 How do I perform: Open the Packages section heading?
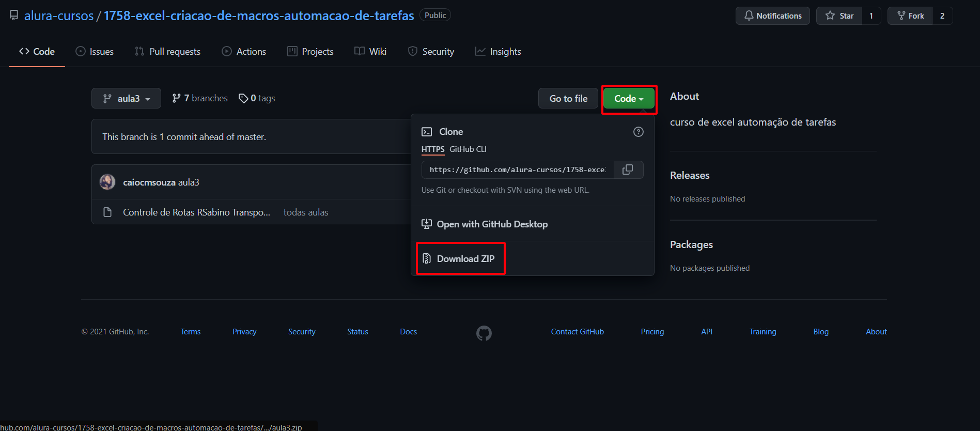click(691, 244)
